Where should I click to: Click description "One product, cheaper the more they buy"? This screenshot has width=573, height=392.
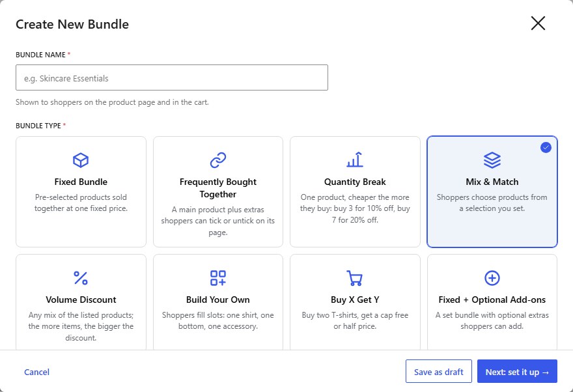[x=355, y=208]
